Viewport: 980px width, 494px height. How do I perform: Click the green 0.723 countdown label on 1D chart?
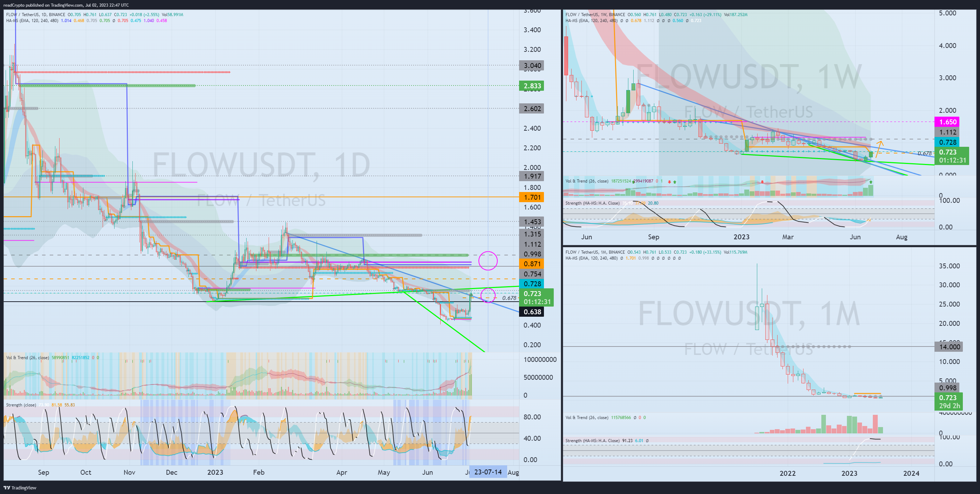click(x=537, y=297)
